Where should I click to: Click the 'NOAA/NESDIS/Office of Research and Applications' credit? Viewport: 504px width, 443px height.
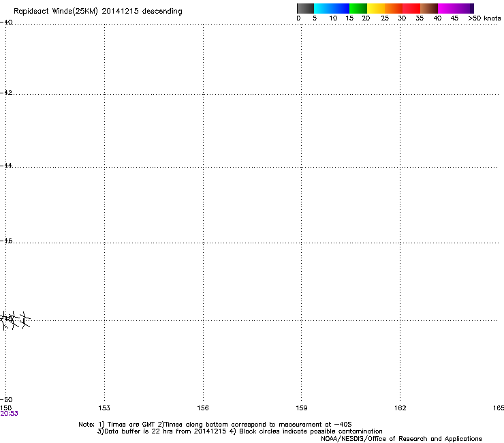401,439
